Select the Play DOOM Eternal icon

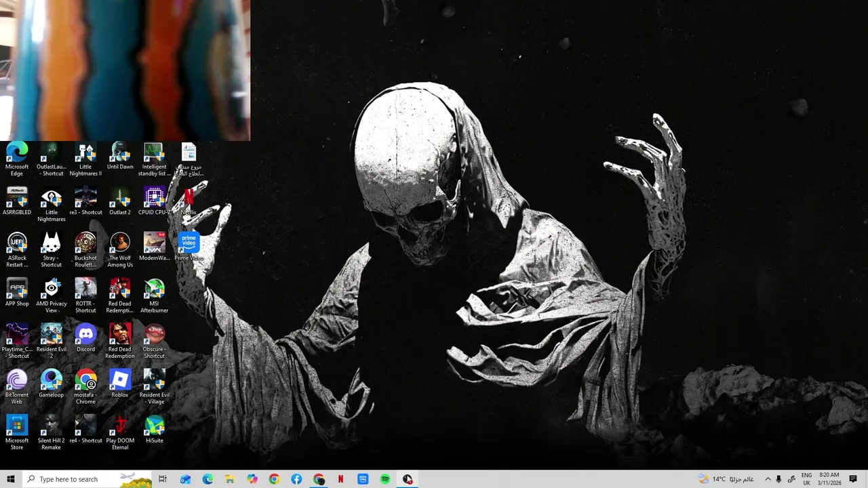point(120,432)
